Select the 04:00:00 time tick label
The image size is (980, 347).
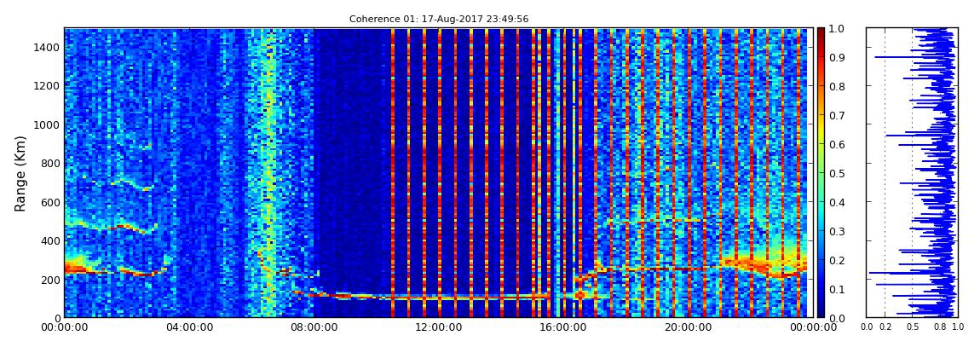pos(188,327)
